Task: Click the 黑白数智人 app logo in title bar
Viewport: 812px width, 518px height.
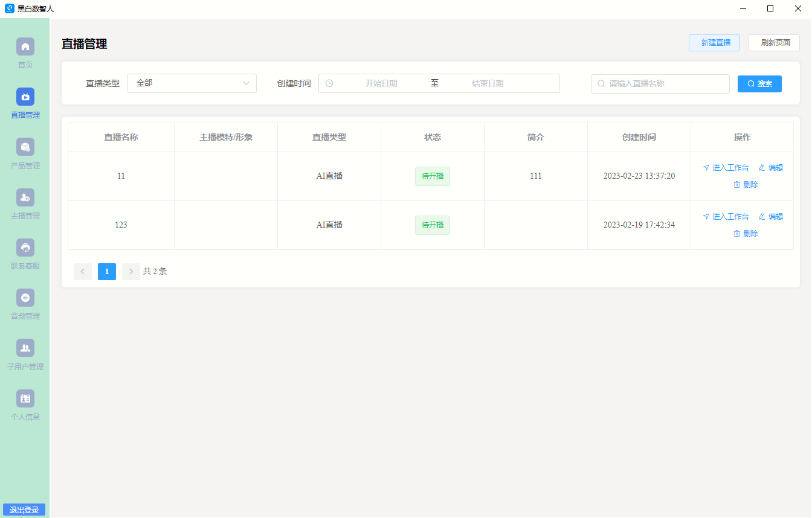Action: (9, 8)
